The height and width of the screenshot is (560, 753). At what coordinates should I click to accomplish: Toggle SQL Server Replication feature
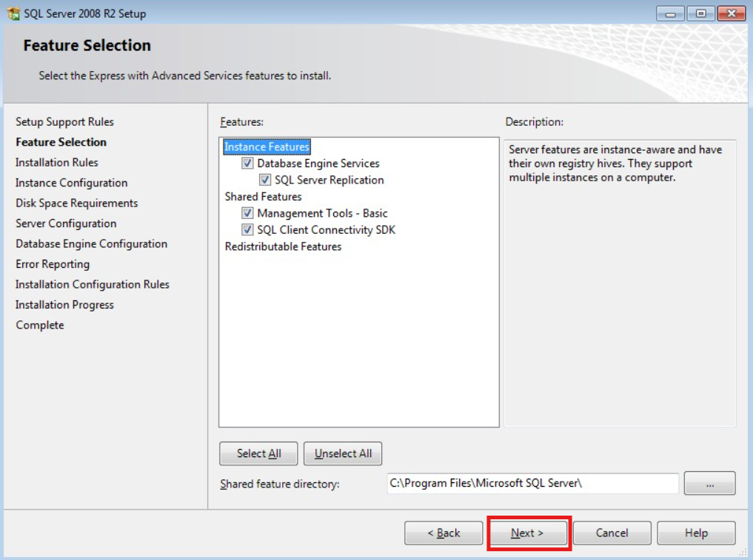[265, 180]
